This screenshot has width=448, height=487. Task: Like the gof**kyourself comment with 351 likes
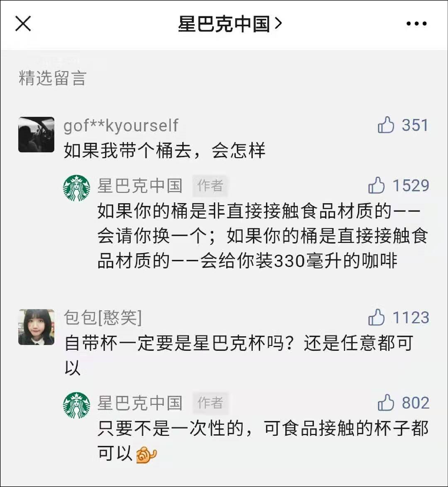[386, 125]
